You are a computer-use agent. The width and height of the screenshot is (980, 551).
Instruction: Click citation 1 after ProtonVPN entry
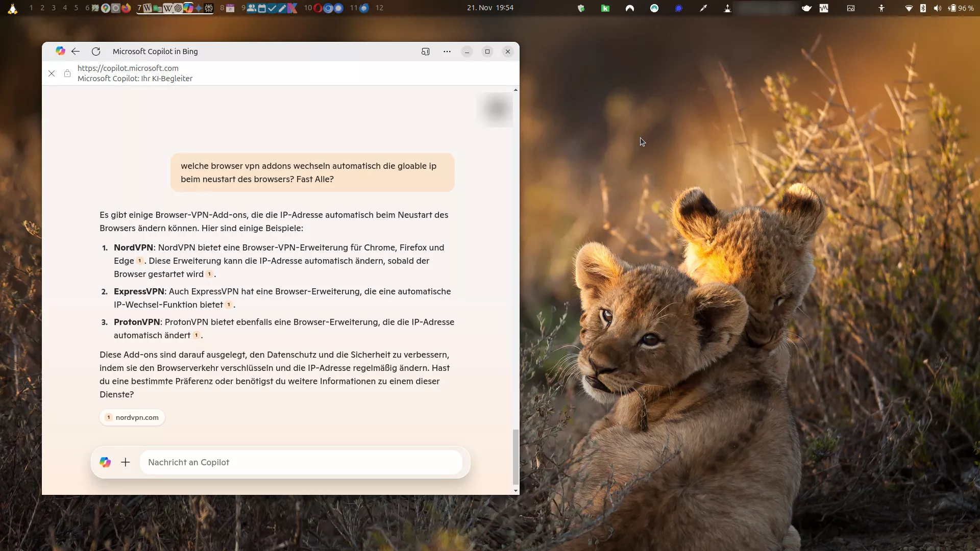(x=196, y=336)
